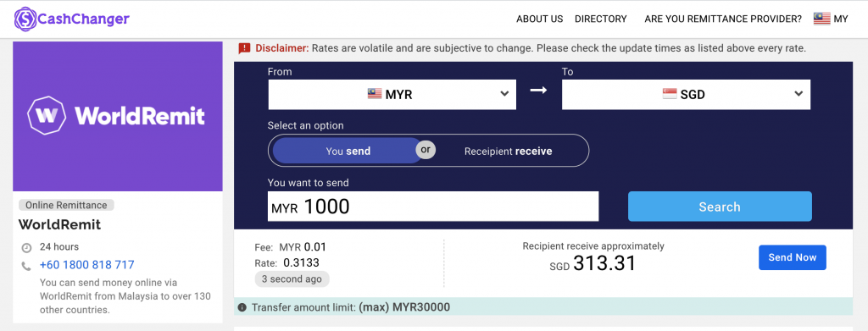Click the phone icon beside contact number
The image size is (868, 331).
pos(26,266)
